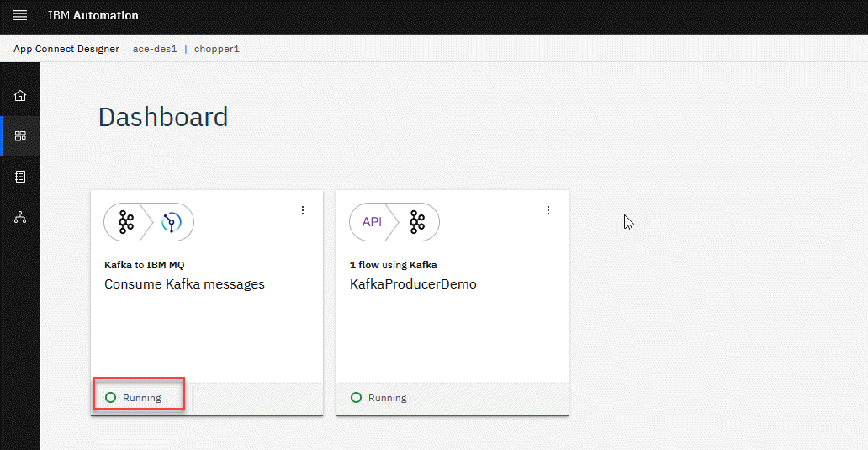This screenshot has height=450, width=868.
Task: Click Kafka icon on KafkaProducerDemo card
Action: (417, 222)
